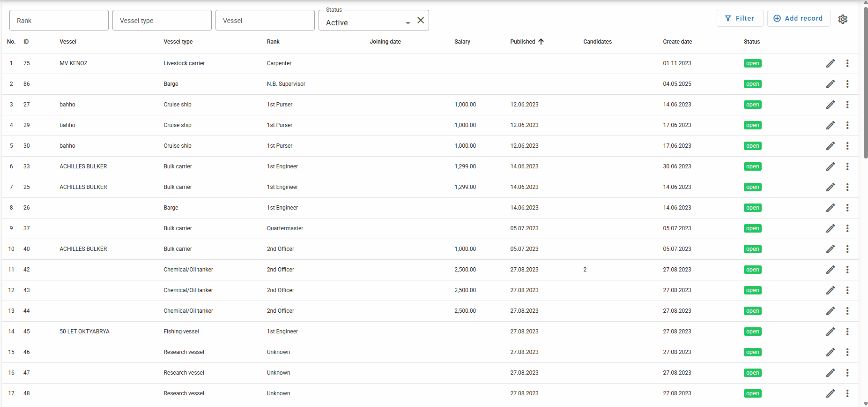Click the Vessel search input field

265,21
